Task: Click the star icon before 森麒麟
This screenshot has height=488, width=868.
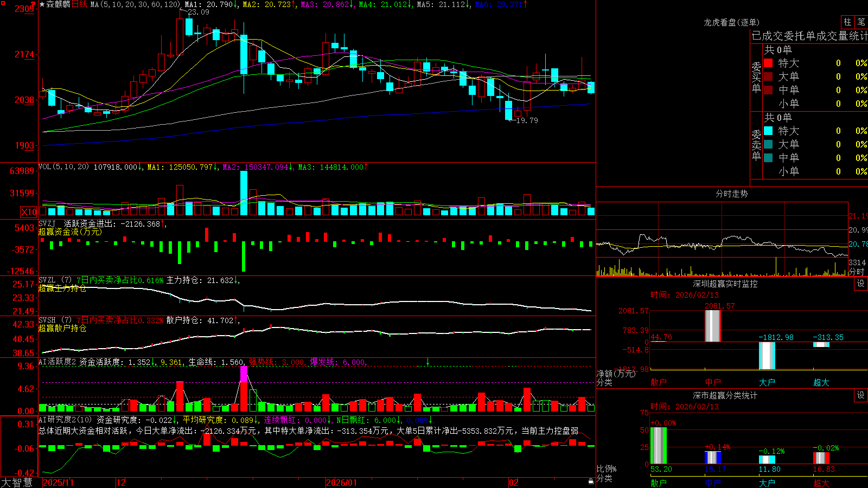Action: [x=42, y=4]
